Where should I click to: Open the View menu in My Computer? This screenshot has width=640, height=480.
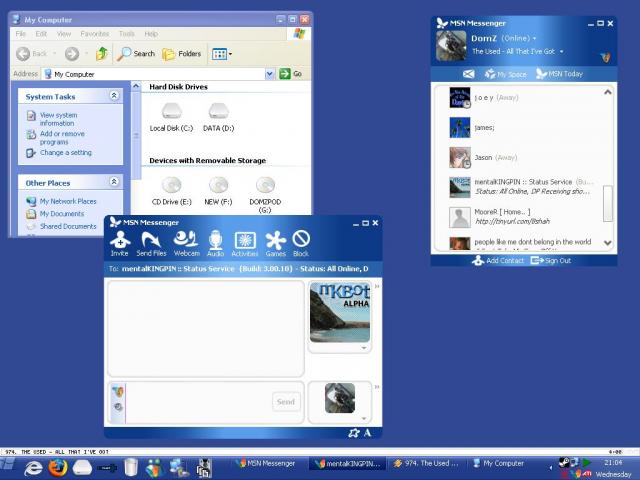point(64,34)
